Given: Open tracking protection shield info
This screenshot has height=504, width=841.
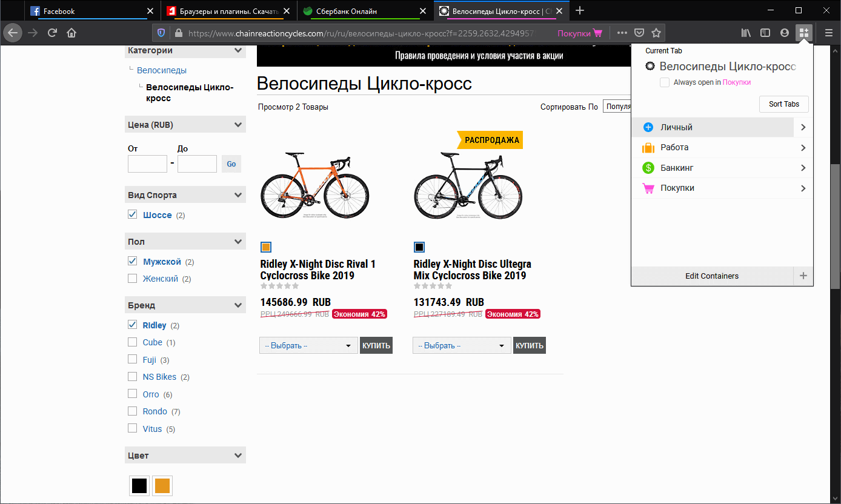Looking at the screenshot, I should tap(161, 33).
